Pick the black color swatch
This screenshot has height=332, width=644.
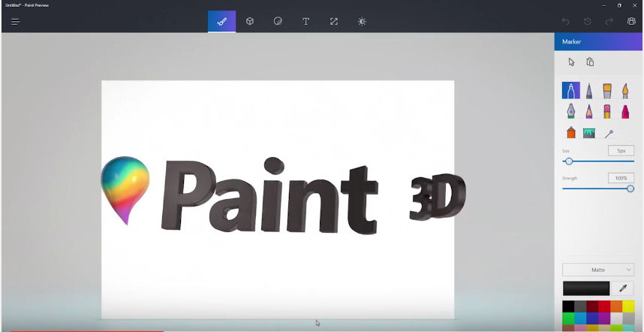click(568, 306)
